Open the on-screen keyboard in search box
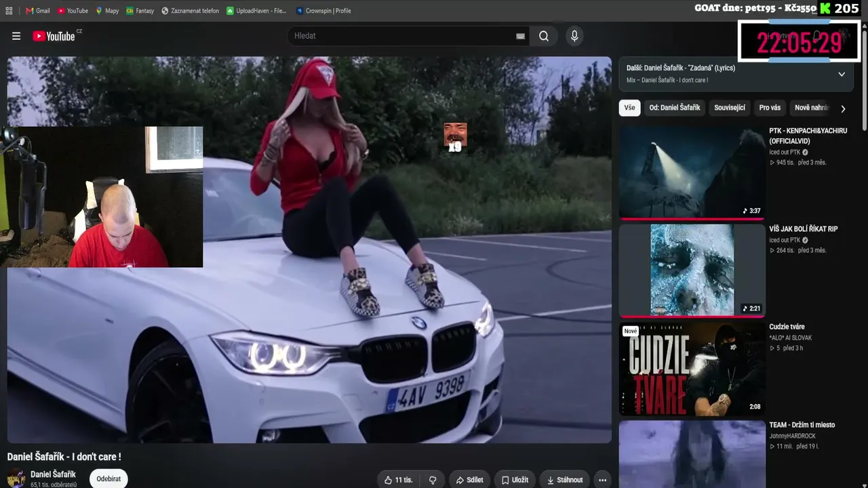The image size is (868, 488). (x=520, y=36)
